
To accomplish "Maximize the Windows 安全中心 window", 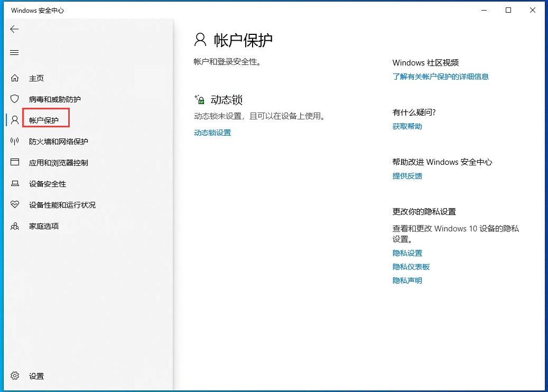I will coord(508,10).
